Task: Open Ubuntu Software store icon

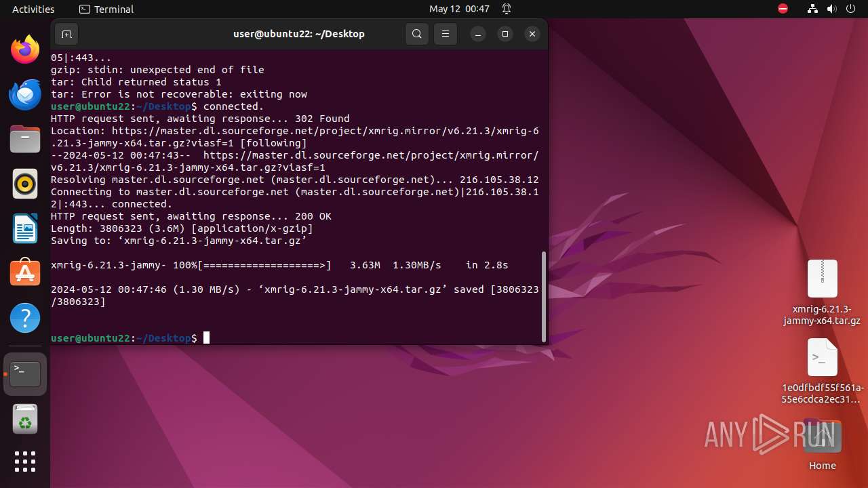Action: coord(25,273)
